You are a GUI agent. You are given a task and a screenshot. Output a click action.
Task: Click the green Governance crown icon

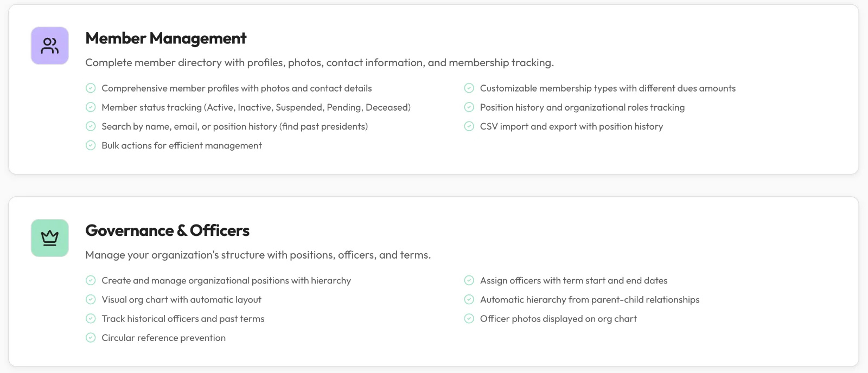coord(50,238)
